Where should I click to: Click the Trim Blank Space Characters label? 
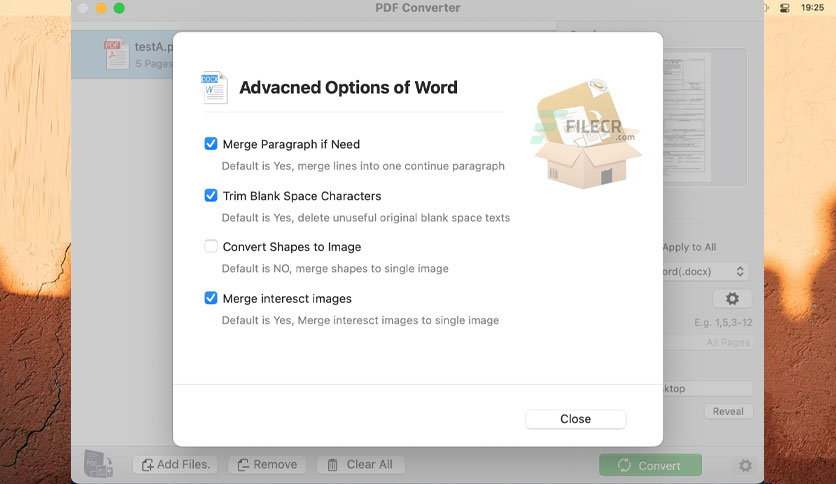tap(302, 196)
